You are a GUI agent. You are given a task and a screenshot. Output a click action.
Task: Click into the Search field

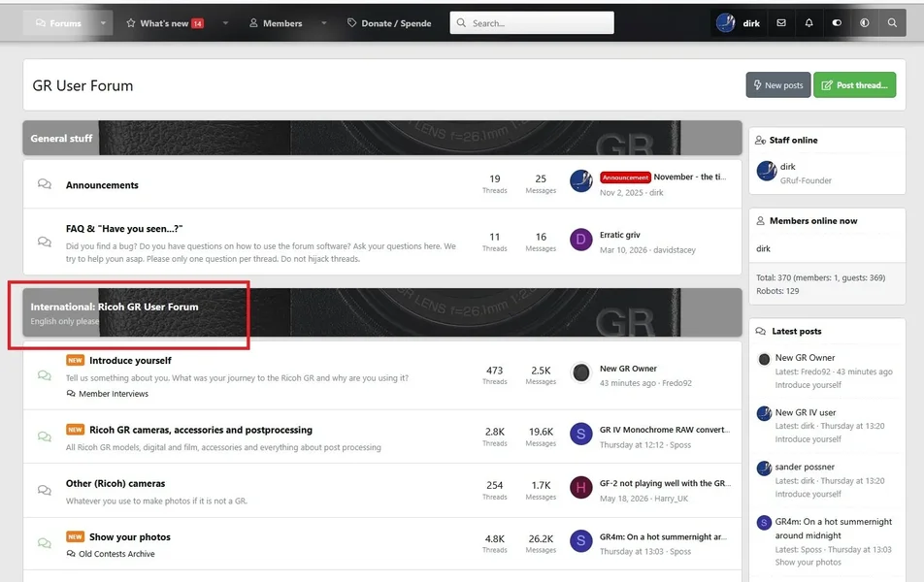point(532,23)
